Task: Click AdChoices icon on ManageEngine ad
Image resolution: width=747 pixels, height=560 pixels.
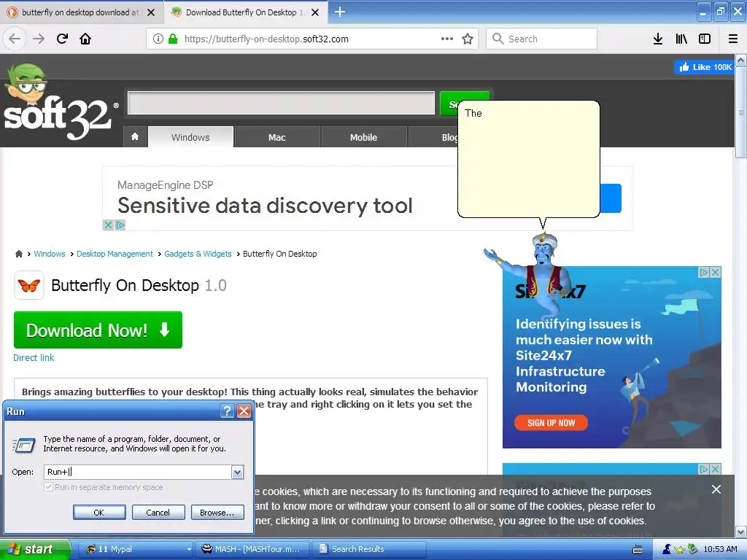Action: click(120, 225)
